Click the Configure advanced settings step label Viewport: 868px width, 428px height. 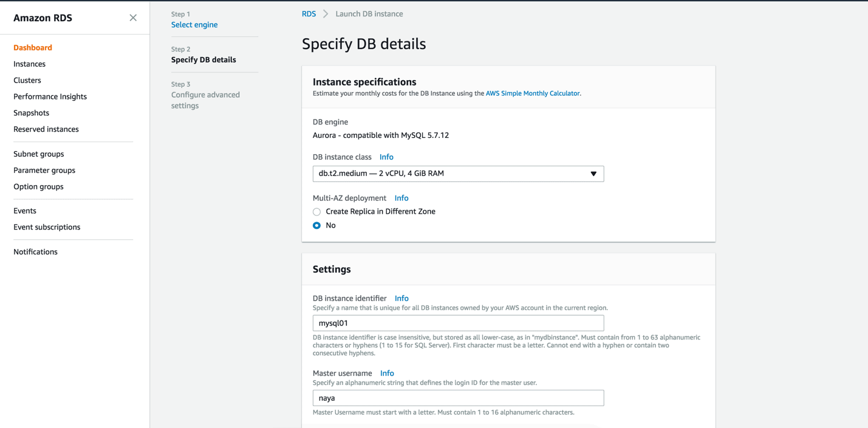(205, 100)
